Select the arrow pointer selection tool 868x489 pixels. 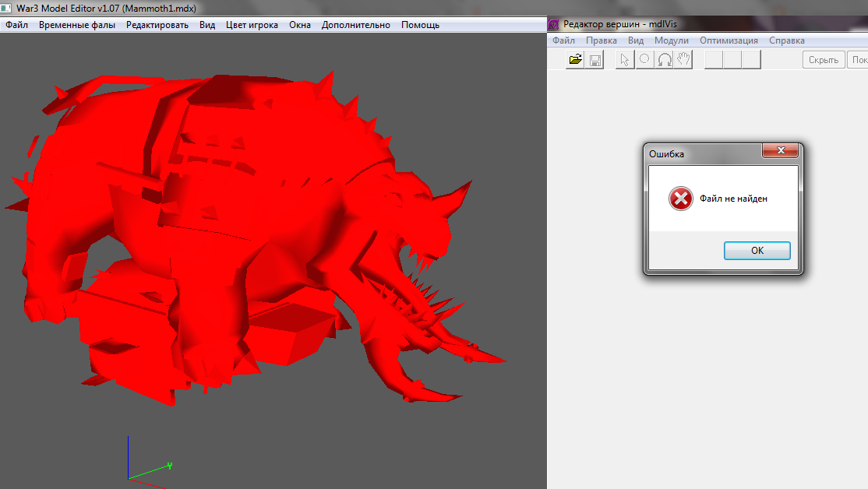pyautogui.click(x=624, y=60)
